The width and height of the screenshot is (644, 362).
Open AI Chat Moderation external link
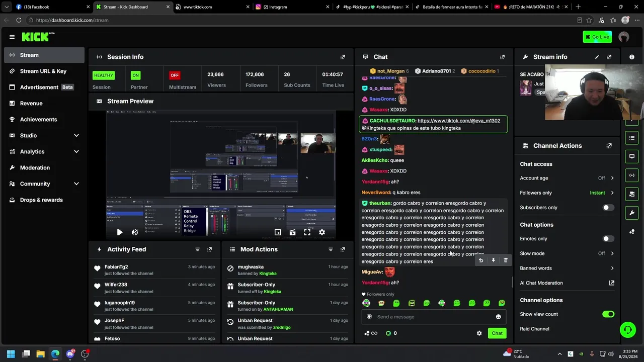click(x=612, y=283)
